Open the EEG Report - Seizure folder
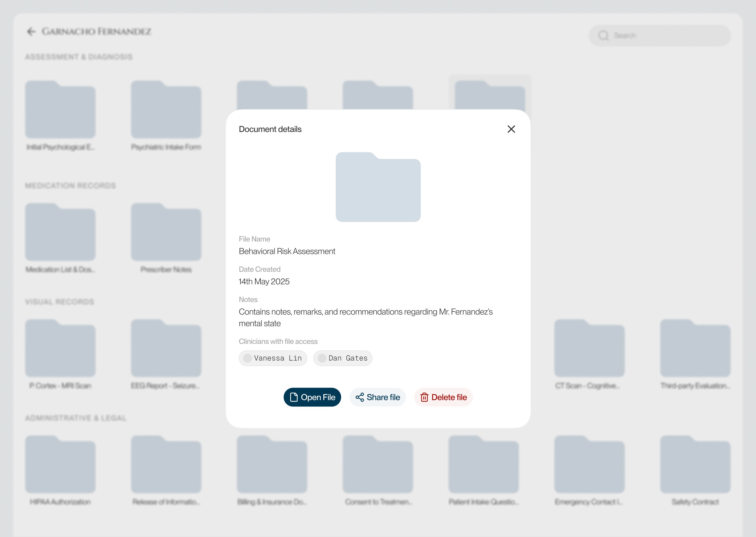 166,348
